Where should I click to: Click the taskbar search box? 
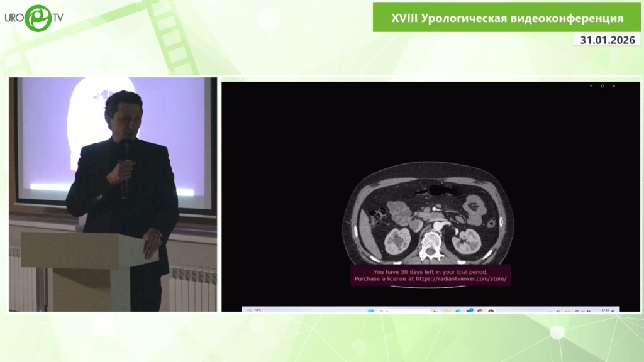pyautogui.click(x=402, y=310)
